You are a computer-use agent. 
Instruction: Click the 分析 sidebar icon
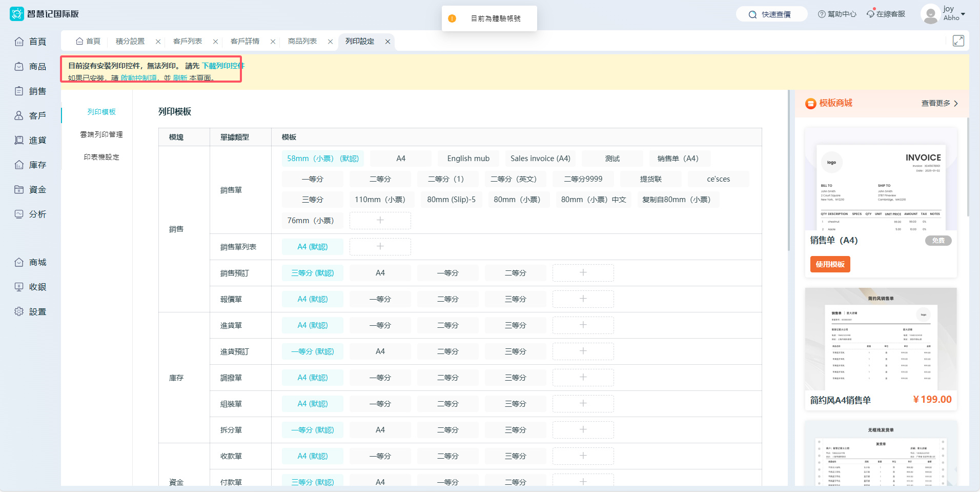19,214
